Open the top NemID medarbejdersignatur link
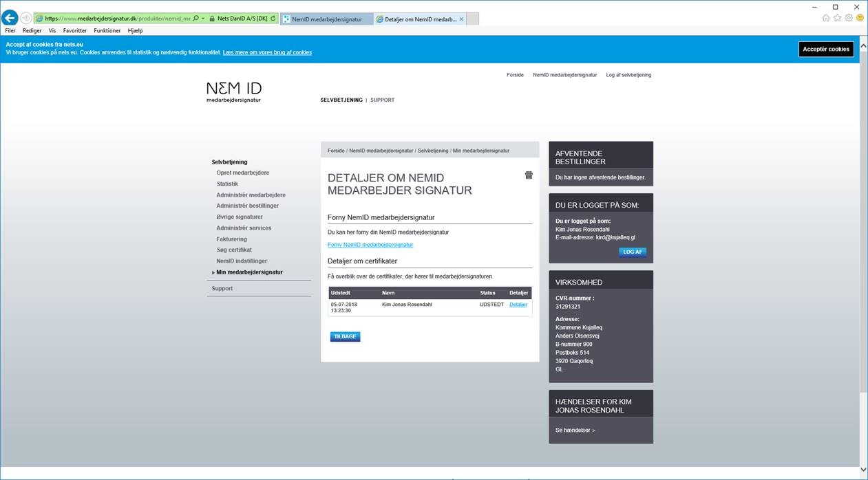Image resolution: width=868 pixels, height=480 pixels. coord(564,75)
